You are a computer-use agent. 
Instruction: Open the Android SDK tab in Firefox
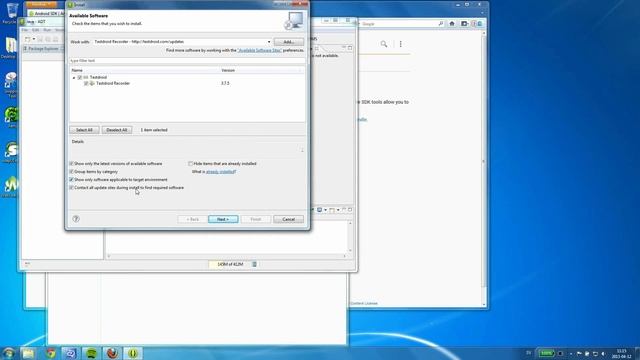coord(47,13)
